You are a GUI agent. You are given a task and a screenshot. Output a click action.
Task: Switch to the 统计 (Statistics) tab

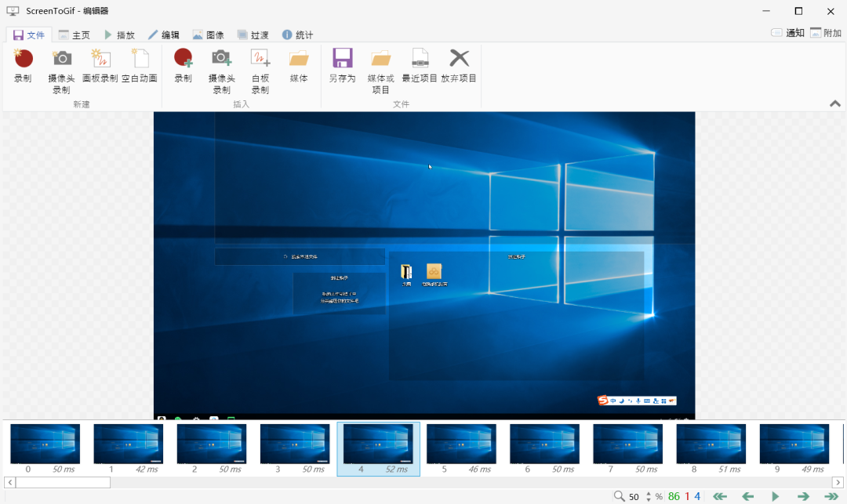click(x=298, y=35)
